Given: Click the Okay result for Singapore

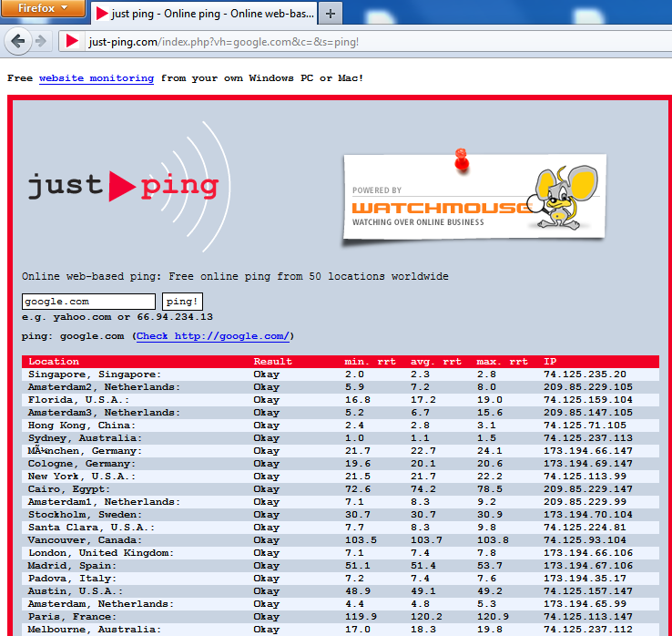Looking at the screenshot, I should (267, 374).
